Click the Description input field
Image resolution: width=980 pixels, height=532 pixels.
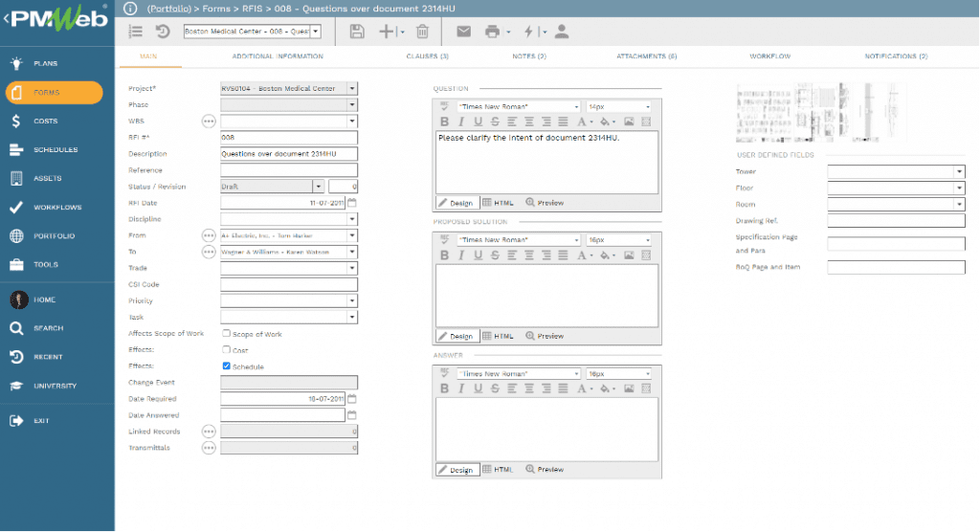(289, 154)
